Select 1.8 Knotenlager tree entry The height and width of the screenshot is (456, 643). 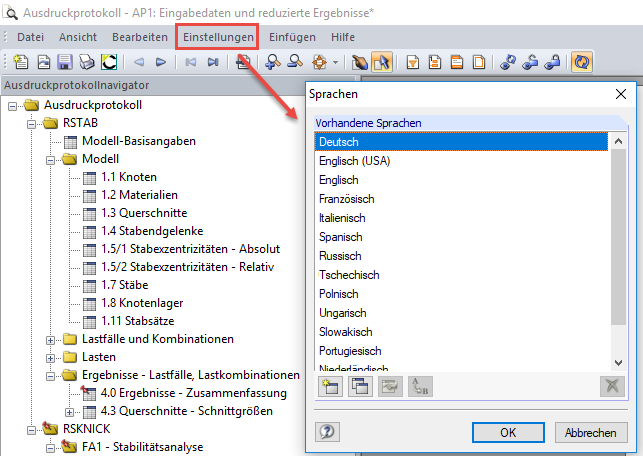(142, 303)
